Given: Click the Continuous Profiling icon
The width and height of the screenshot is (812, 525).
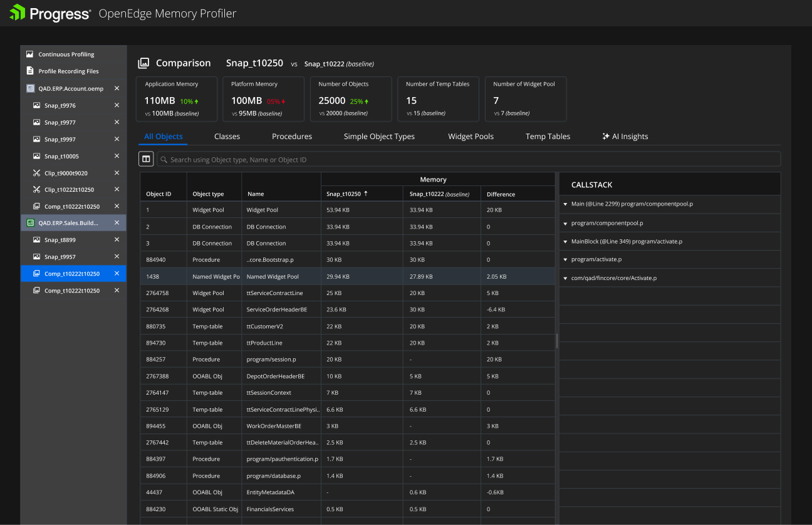Looking at the screenshot, I should point(29,55).
